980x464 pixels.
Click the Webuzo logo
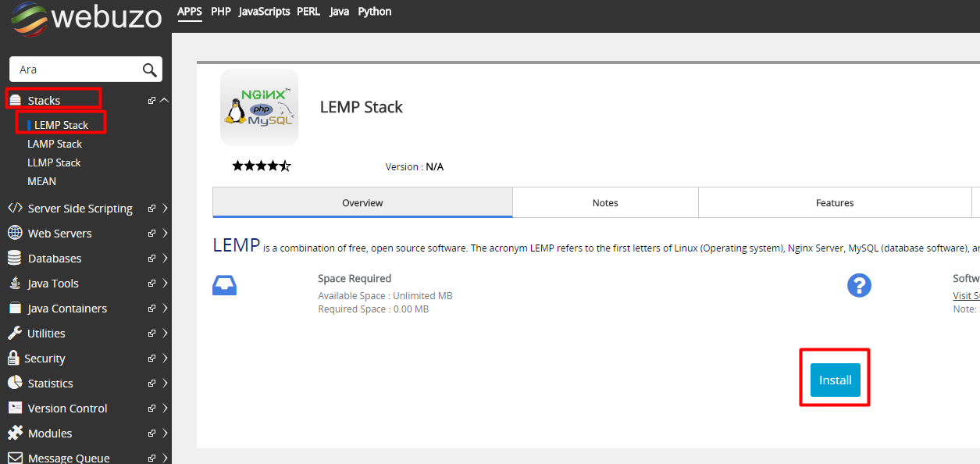pyautogui.click(x=86, y=17)
